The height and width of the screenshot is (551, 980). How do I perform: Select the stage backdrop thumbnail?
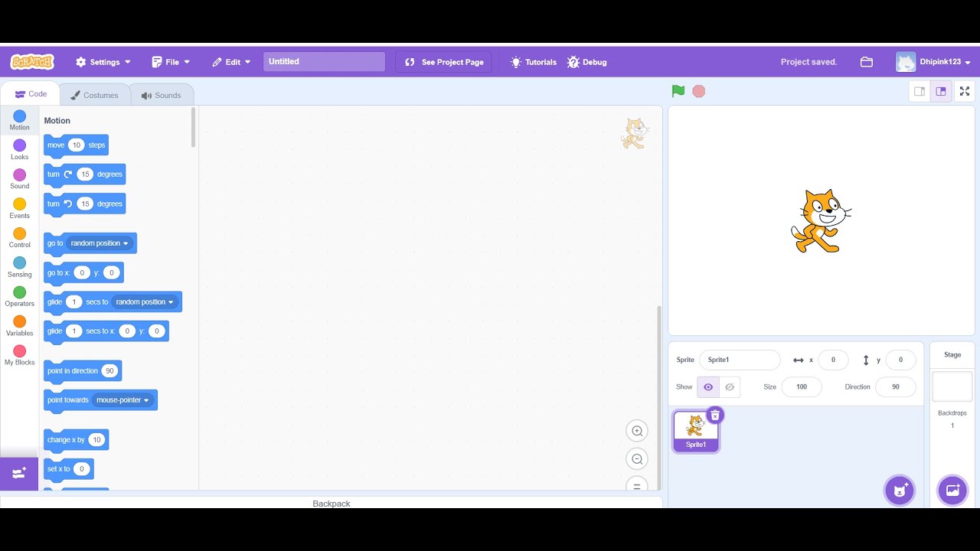click(x=952, y=386)
